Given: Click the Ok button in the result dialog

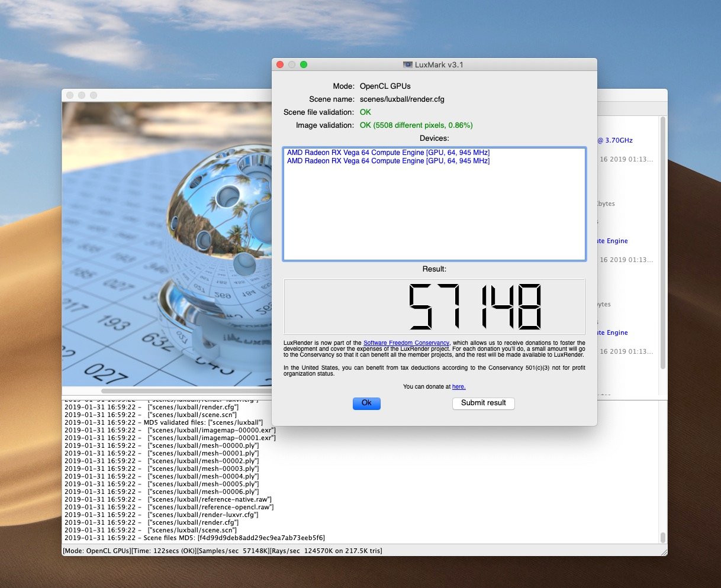Looking at the screenshot, I should pyautogui.click(x=366, y=403).
